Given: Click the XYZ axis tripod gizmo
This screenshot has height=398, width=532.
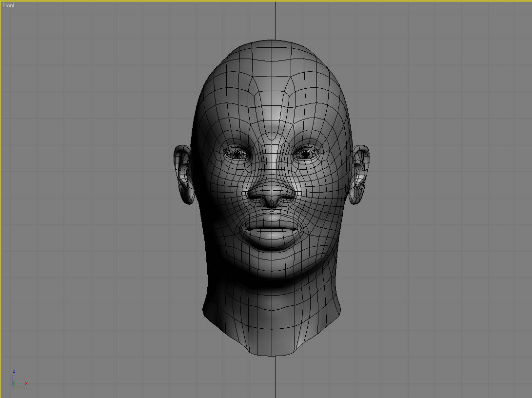Looking at the screenshot, I should click(x=20, y=378).
